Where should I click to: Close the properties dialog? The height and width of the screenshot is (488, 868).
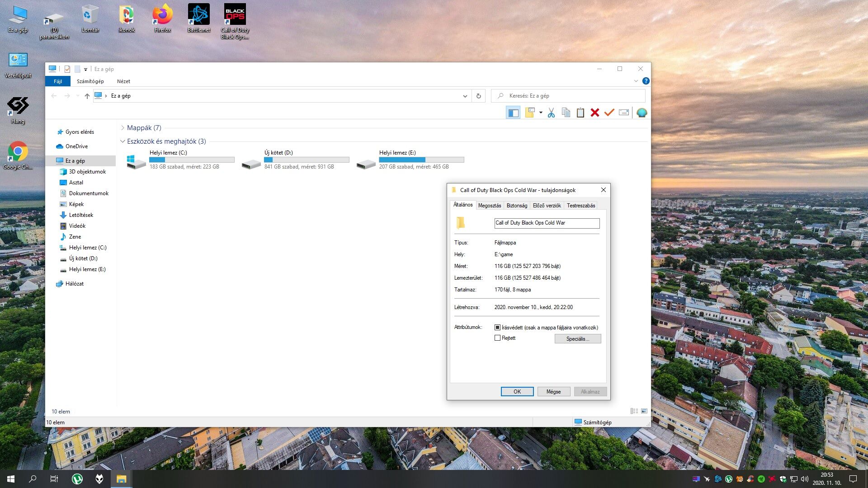coord(603,190)
